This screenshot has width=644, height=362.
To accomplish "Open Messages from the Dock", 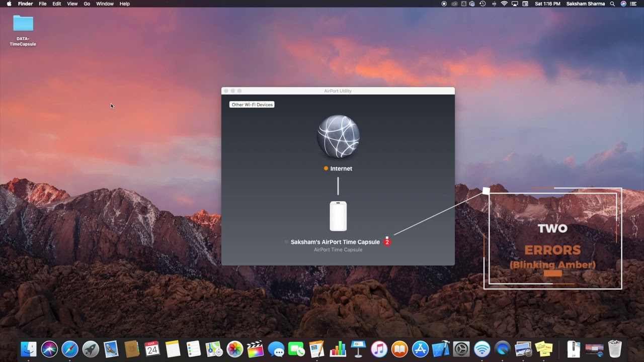I will [276, 349].
